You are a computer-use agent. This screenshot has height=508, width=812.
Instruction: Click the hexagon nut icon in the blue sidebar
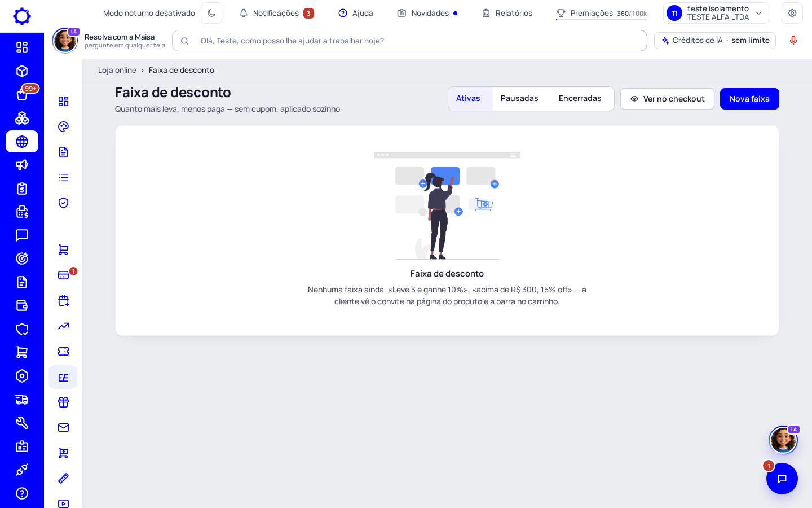coord(22,376)
